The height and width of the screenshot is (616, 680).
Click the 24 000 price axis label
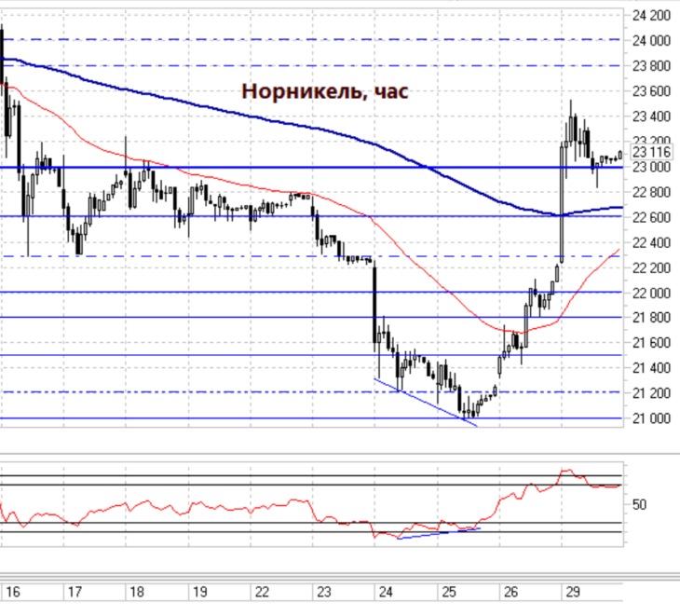coord(651,41)
